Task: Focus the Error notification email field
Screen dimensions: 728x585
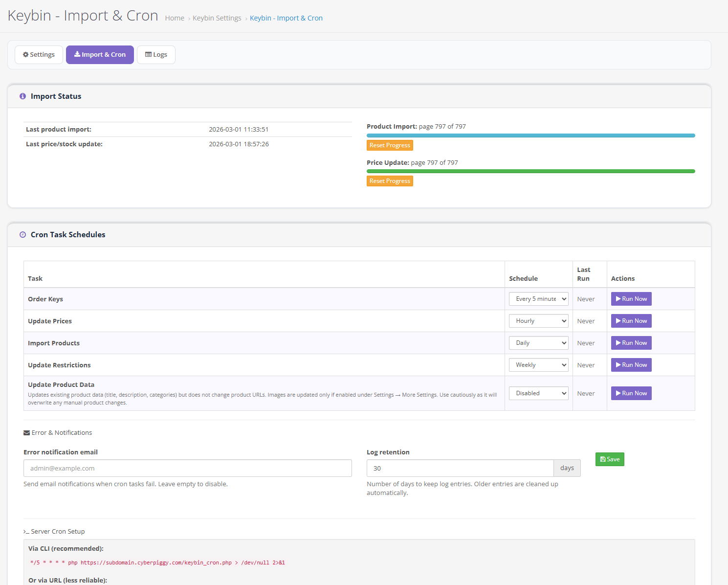Action: [187, 468]
